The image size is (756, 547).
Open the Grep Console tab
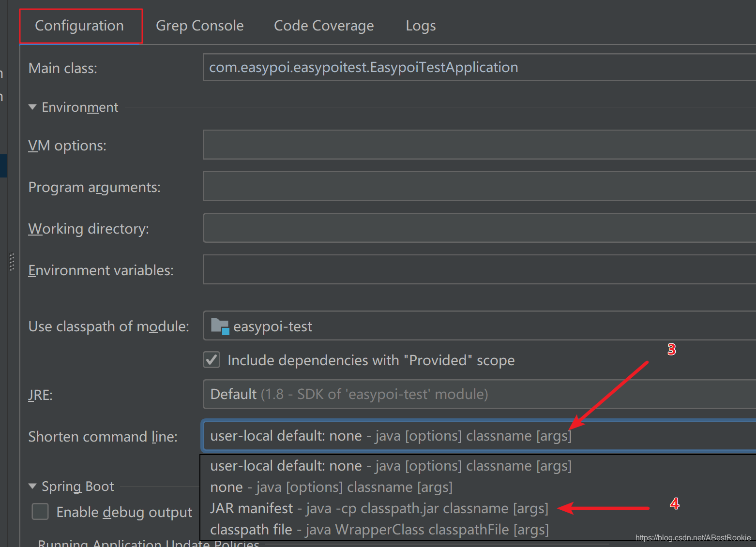click(199, 26)
